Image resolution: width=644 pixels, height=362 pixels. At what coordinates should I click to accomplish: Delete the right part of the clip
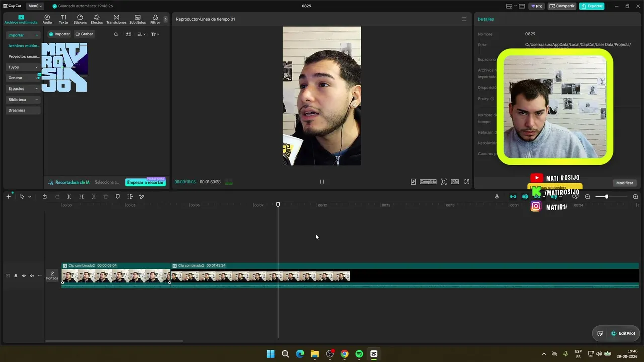click(94, 197)
